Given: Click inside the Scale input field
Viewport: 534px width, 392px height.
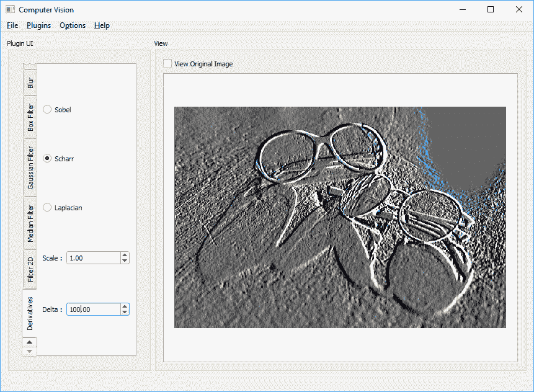Looking at the screenshot, I should pos(92,258).
